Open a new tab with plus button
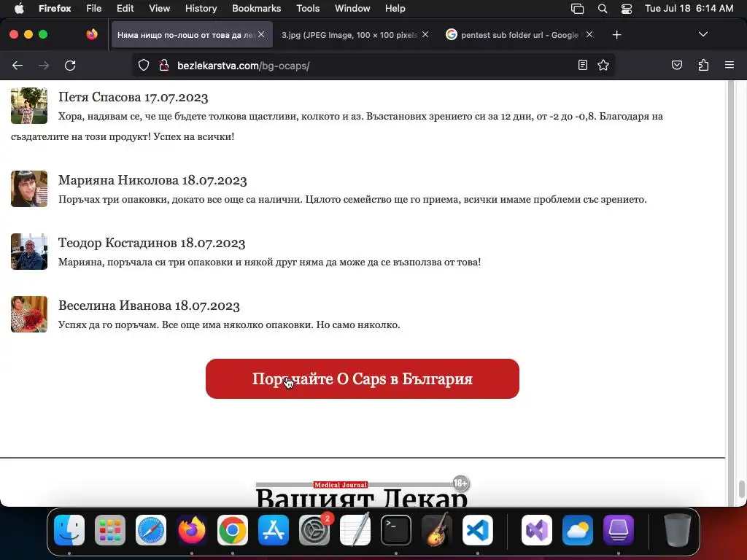This screenshot has width=747, height=560. (x=617, y=35)
